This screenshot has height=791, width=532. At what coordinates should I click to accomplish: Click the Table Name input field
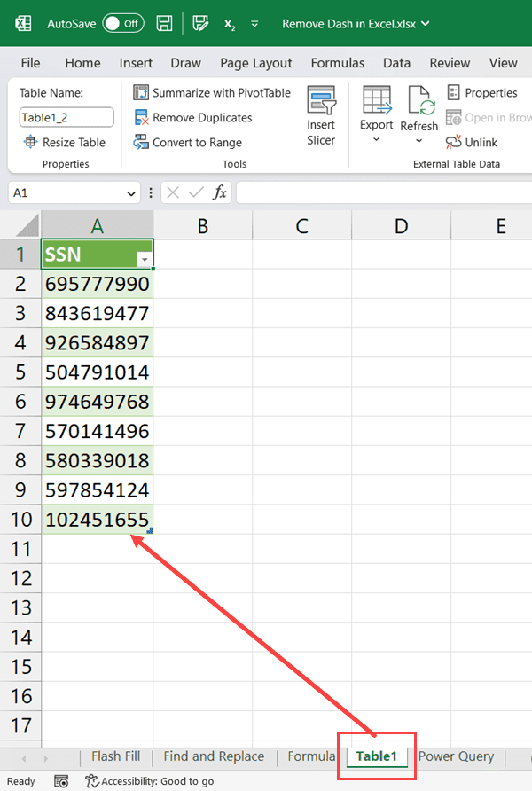(66, 117)
